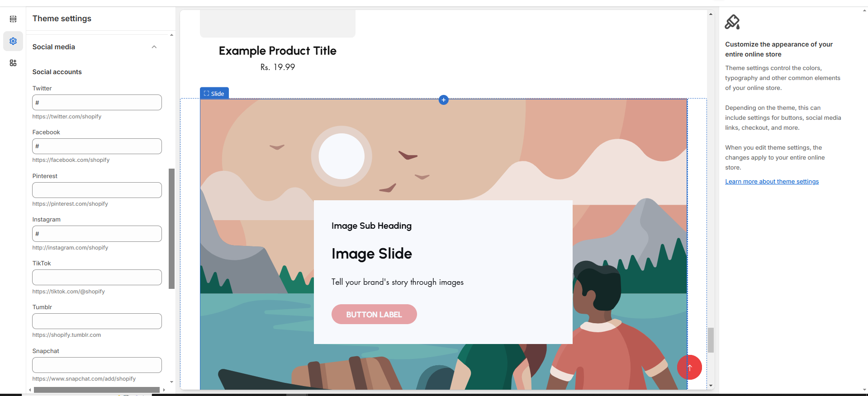Click the Facebook URL input field
Viewport: 868px width, 396px height.
click(x=97, y=146)
